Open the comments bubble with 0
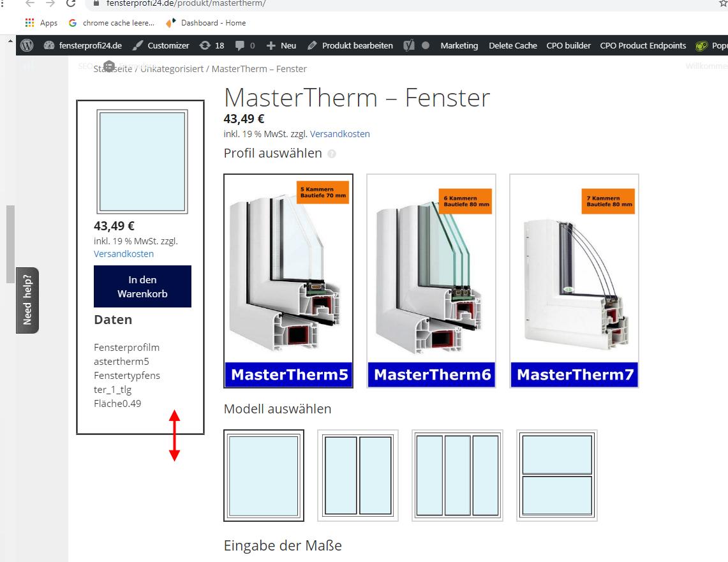 [245, 45]
